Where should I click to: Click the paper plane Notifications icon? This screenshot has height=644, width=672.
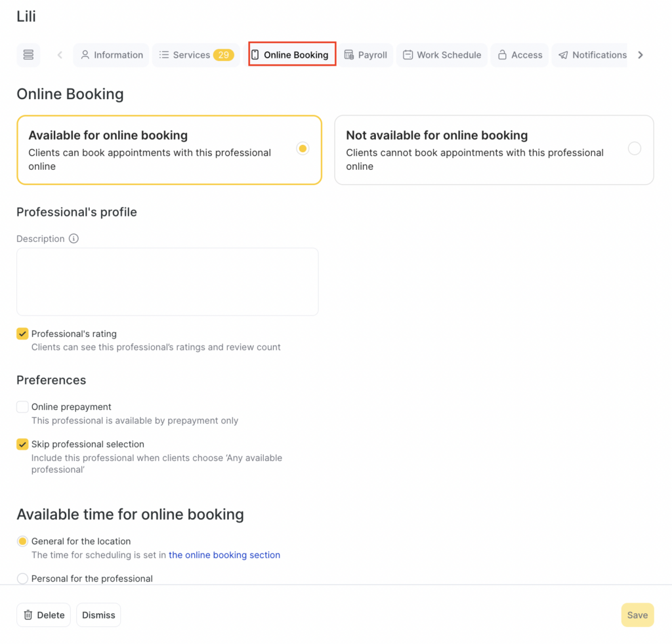[563, 55]
